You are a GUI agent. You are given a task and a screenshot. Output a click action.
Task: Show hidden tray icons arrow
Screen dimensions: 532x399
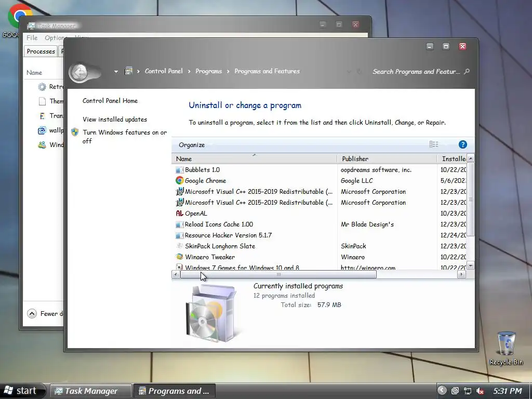click(x=442, y=391)
